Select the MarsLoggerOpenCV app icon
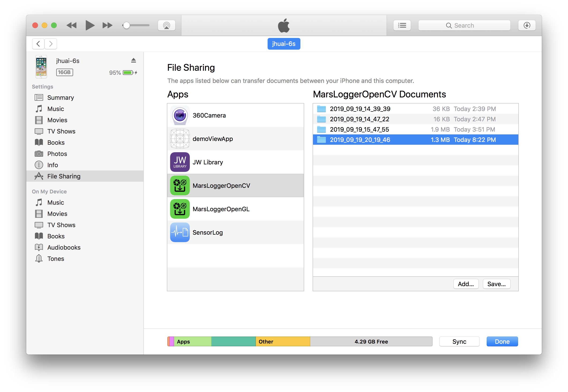This screenshot has width=568, height=392. pyautogui.click(x=179, y=185)
